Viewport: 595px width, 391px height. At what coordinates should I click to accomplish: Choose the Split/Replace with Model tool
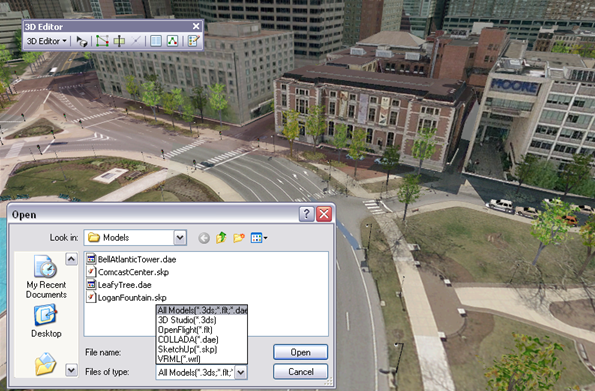click(x=119, y=41)
